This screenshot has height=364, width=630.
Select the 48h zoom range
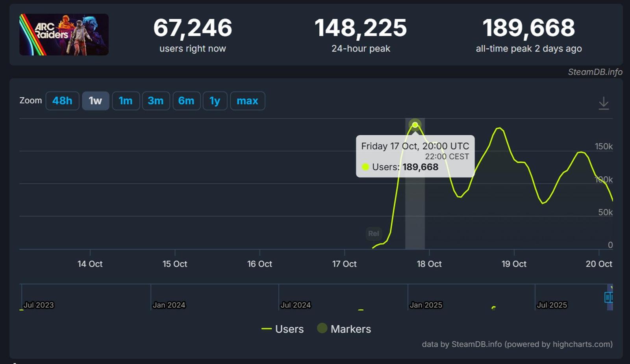(62, 101)
